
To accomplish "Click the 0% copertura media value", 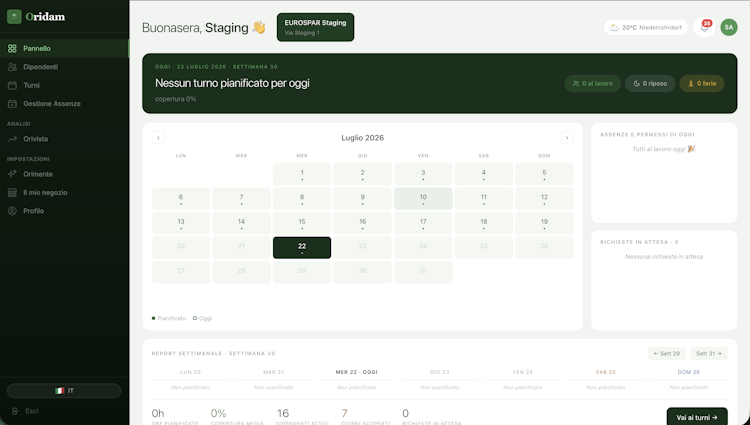I will point(219,413).
